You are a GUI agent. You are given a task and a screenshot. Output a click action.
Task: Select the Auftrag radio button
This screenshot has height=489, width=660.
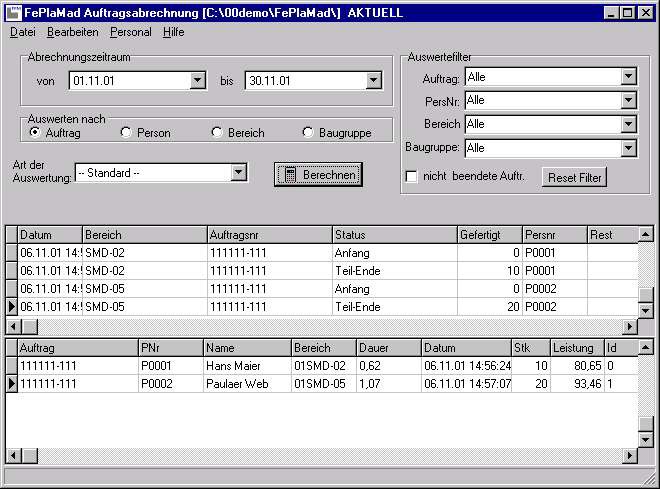[35, 132]
